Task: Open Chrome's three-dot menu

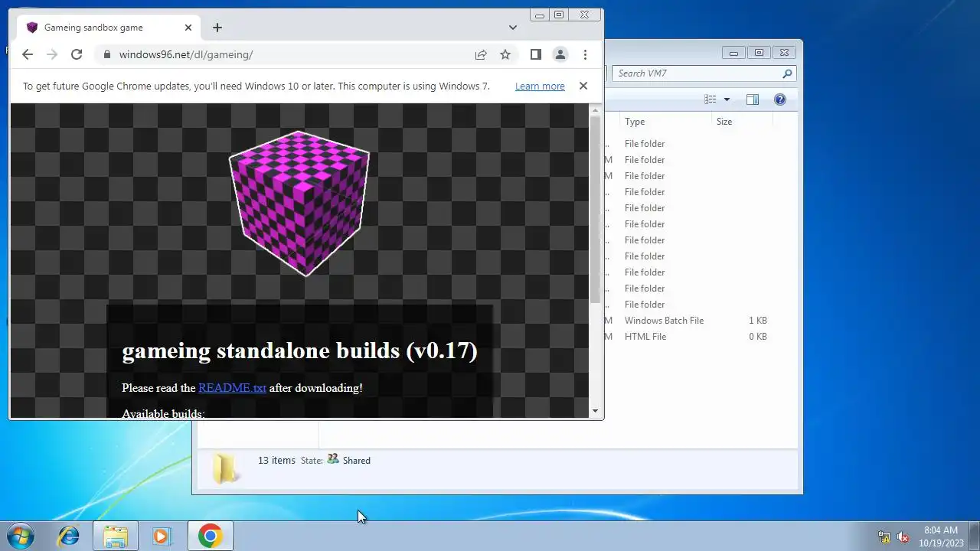Action: coord(585,54)
